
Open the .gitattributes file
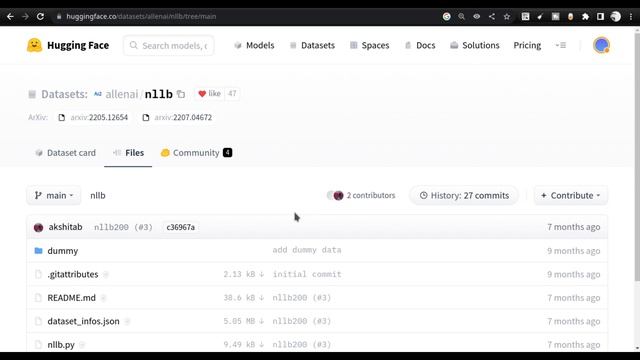tap(73, 274)
